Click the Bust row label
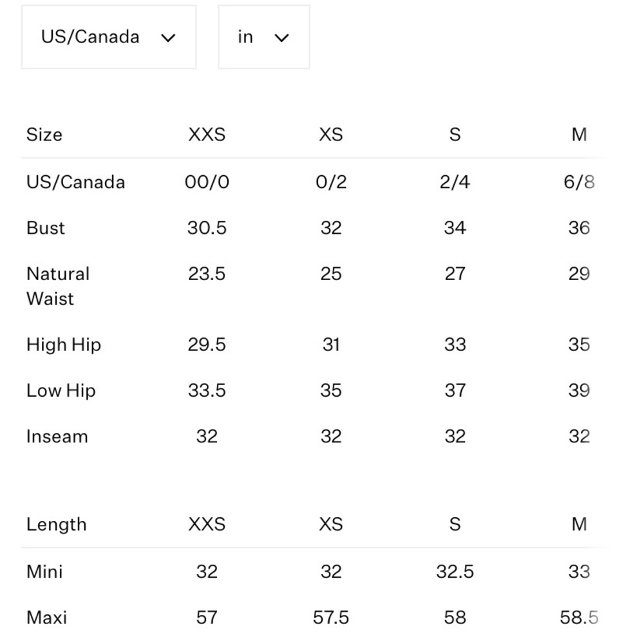This screenshot has width=644, height=644. 46,228
